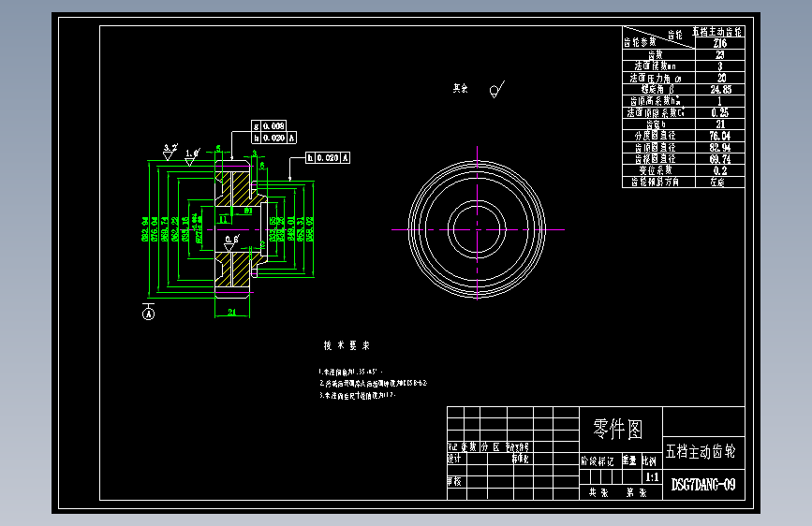The width and height of the screenshot is (812, 526).
Task: Select the '分度圆直径' row label
Action: coord(656,136)
